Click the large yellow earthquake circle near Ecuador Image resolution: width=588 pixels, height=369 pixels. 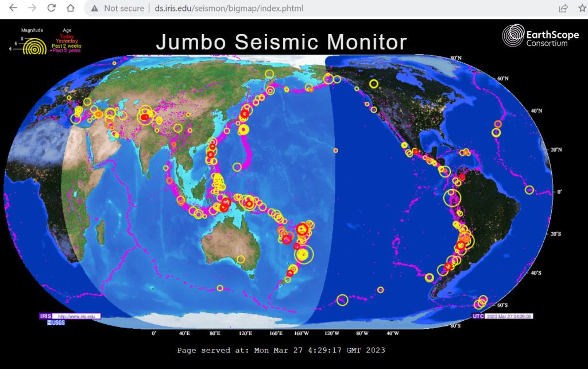coord(452,198)
